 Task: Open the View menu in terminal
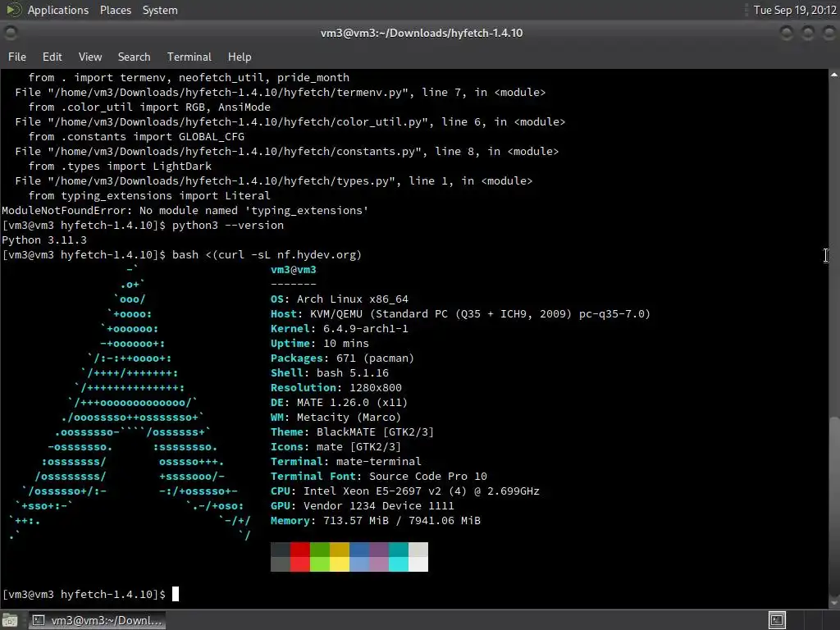point(90,57)
